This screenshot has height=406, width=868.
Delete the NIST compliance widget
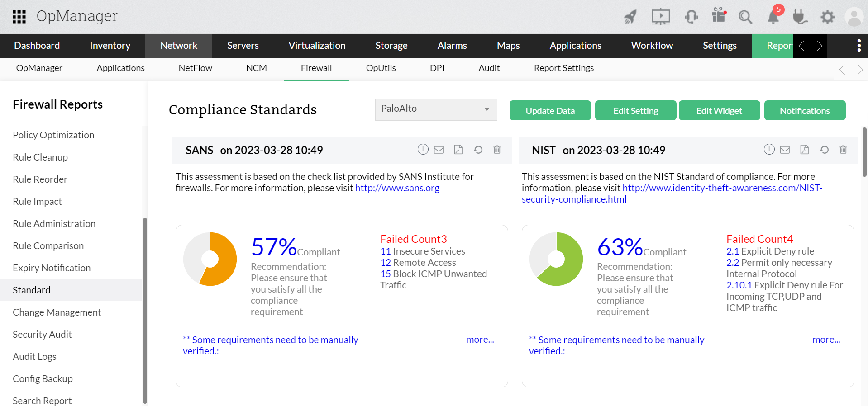(x=843, y=150)
